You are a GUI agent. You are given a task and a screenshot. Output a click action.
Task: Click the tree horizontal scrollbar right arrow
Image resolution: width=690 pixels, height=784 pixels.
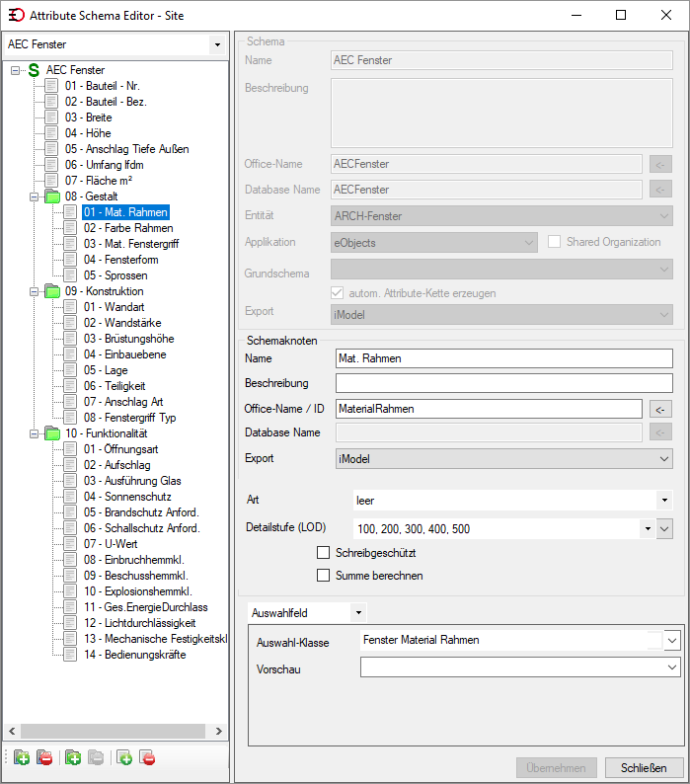coord(218,731)
